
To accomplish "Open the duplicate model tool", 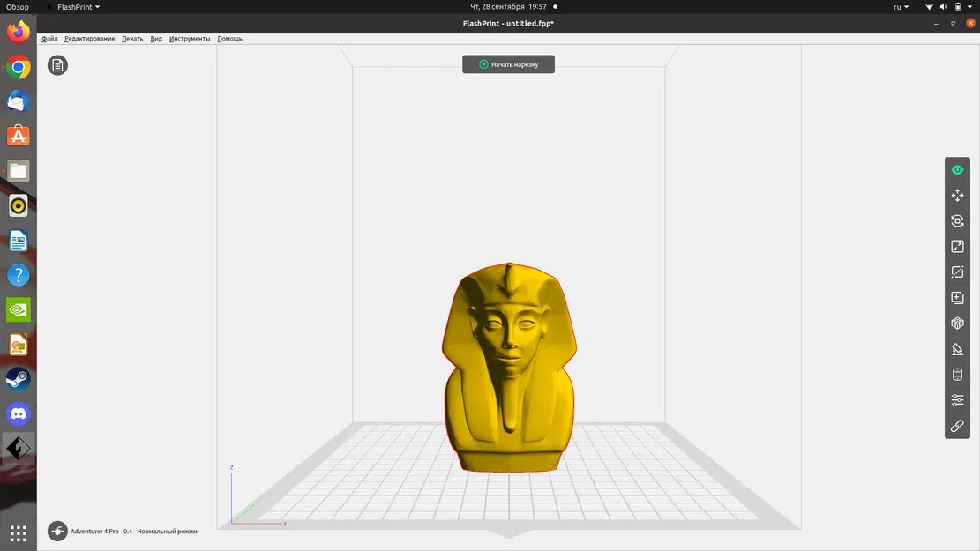I will click(x=957, y=297).
